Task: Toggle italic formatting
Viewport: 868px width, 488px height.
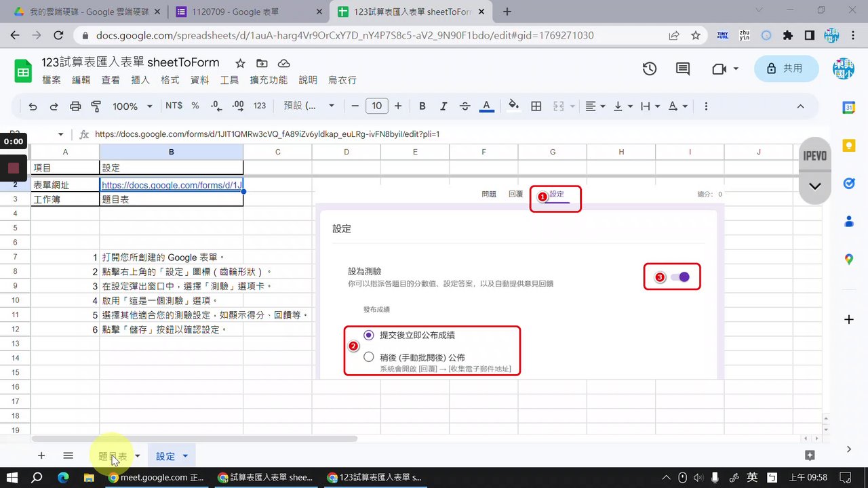Action: coord(443,106)
